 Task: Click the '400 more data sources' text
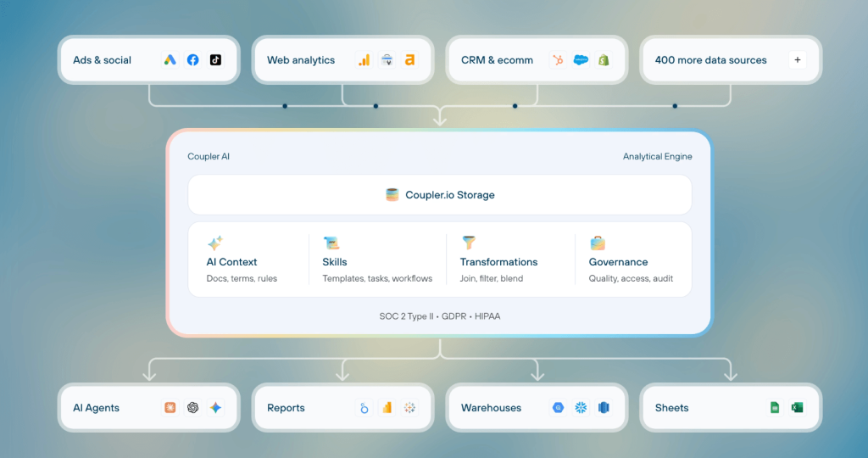point(711,60)
